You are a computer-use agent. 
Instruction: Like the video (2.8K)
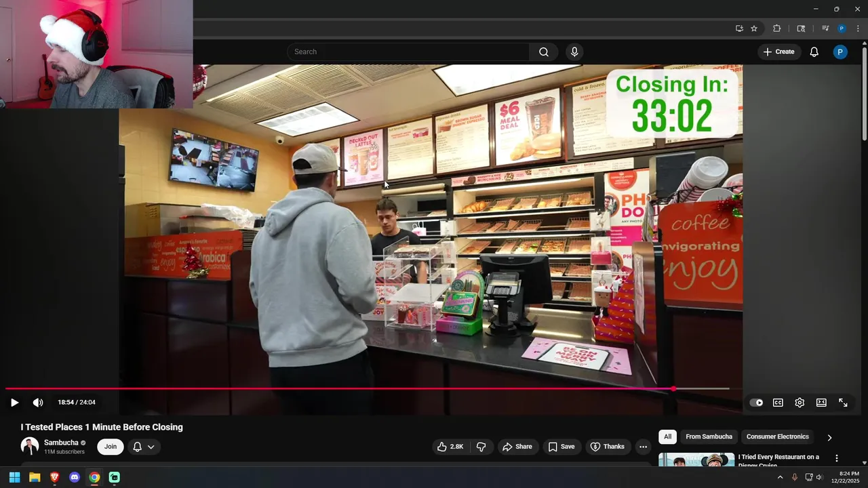(x=450, y=447)
